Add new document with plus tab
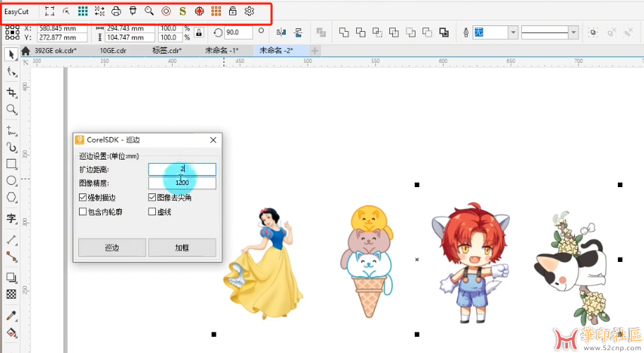The image size is (644, 353). [x=315, y=51]
